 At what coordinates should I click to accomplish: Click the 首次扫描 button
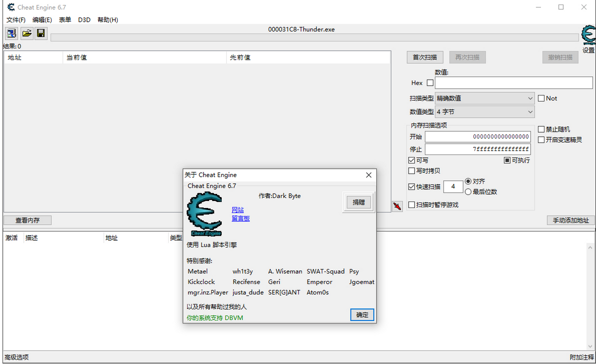[x=425, y=58]
